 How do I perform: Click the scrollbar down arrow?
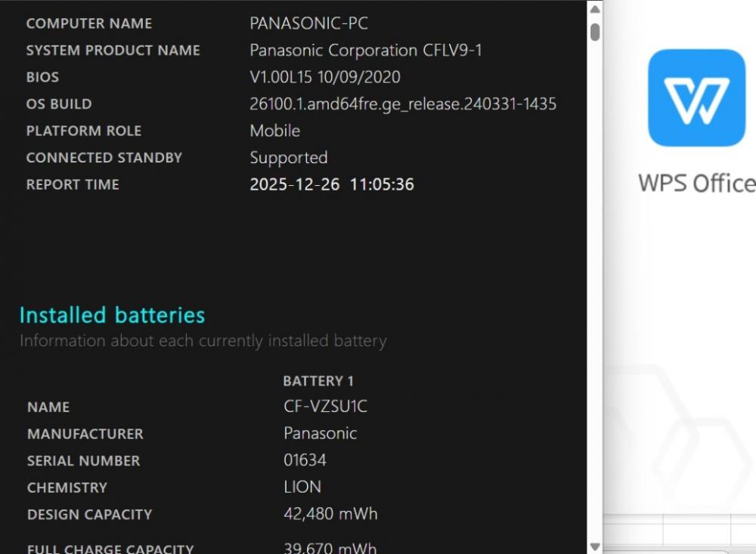[595, 546]
